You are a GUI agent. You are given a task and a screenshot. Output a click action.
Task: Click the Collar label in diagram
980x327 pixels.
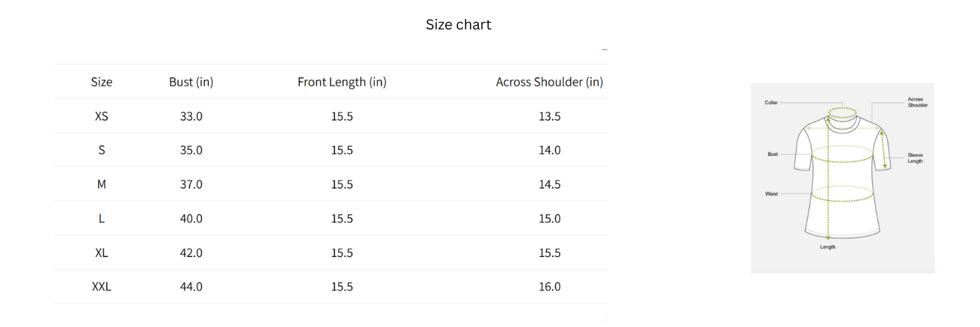click(771, 103)
